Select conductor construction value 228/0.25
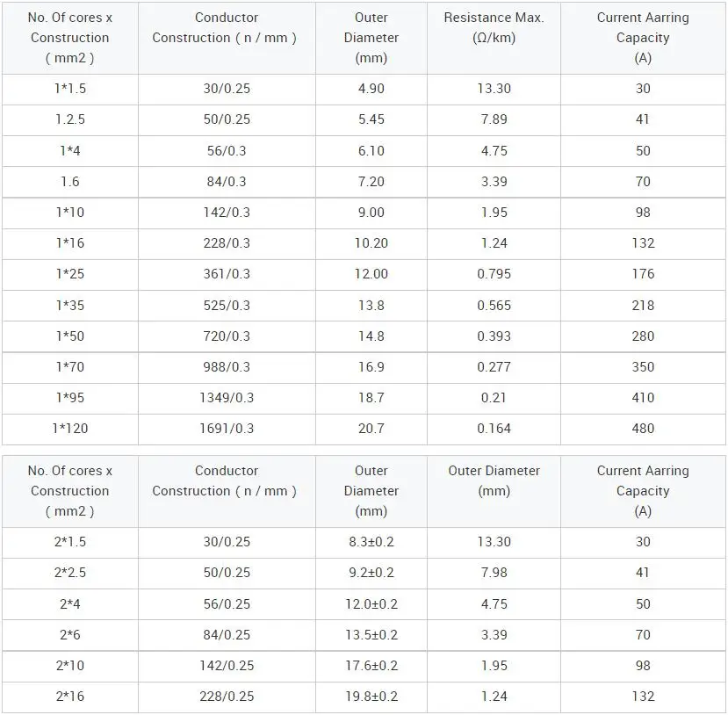The image size is (728, 715). (227, 697)
